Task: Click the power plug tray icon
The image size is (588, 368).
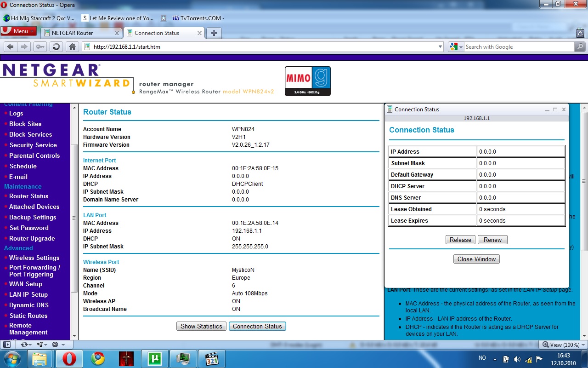Action: click(x=506, y=359)
